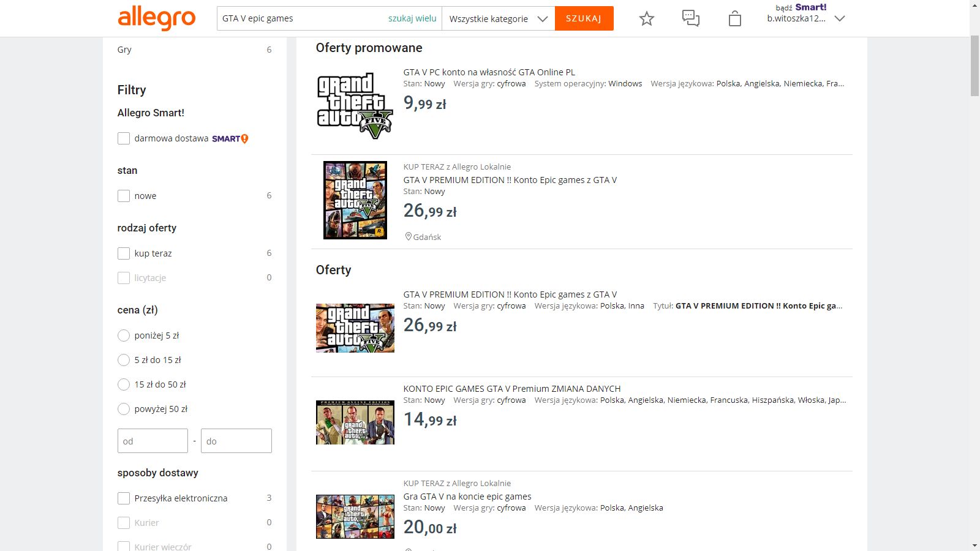980x551 pixels.
Task: Open the favorites star icon
Action: pos(647,18)
